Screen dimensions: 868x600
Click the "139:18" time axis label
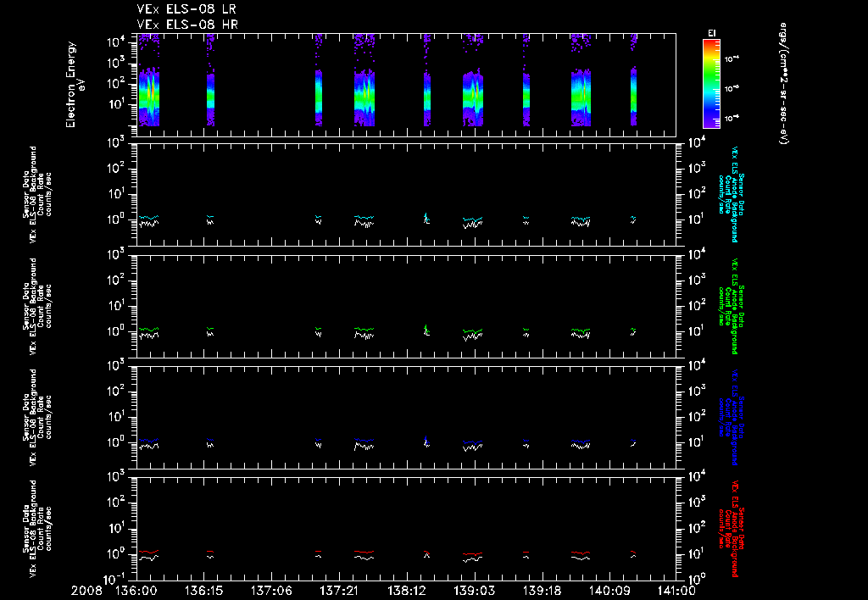tap(542, 591)
